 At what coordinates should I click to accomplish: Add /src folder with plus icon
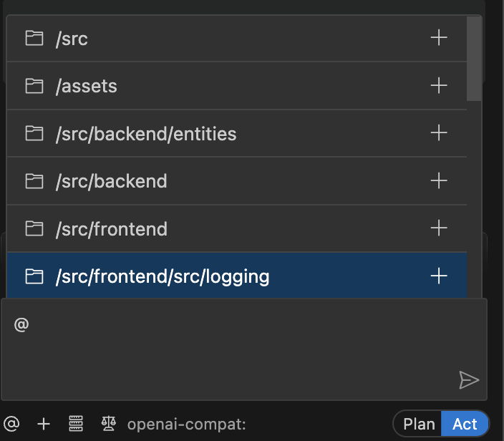(x=439, y=38)
